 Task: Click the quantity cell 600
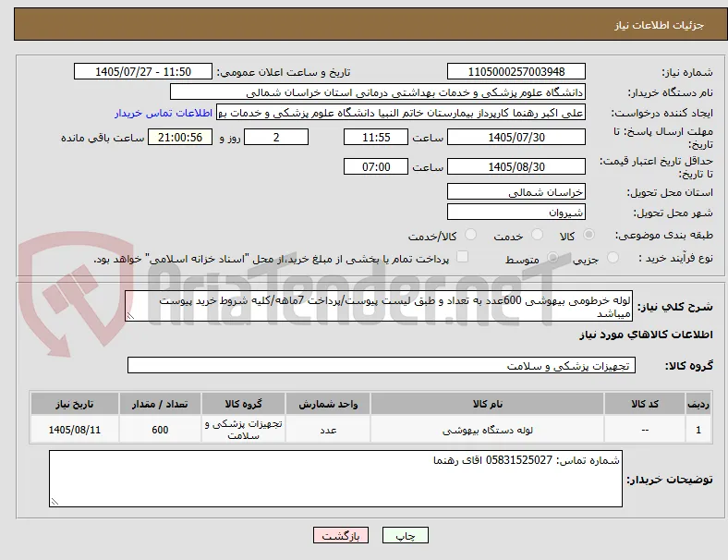click(x=160, y=430)
